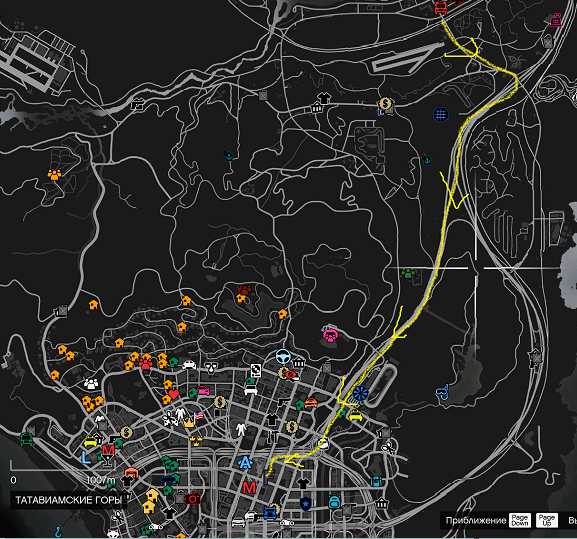Click the red camera map icon

(192, 499)
